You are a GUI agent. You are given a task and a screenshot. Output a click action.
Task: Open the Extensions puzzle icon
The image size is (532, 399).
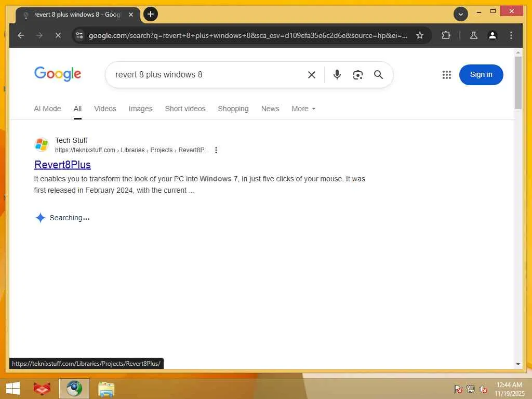[446, 35]
